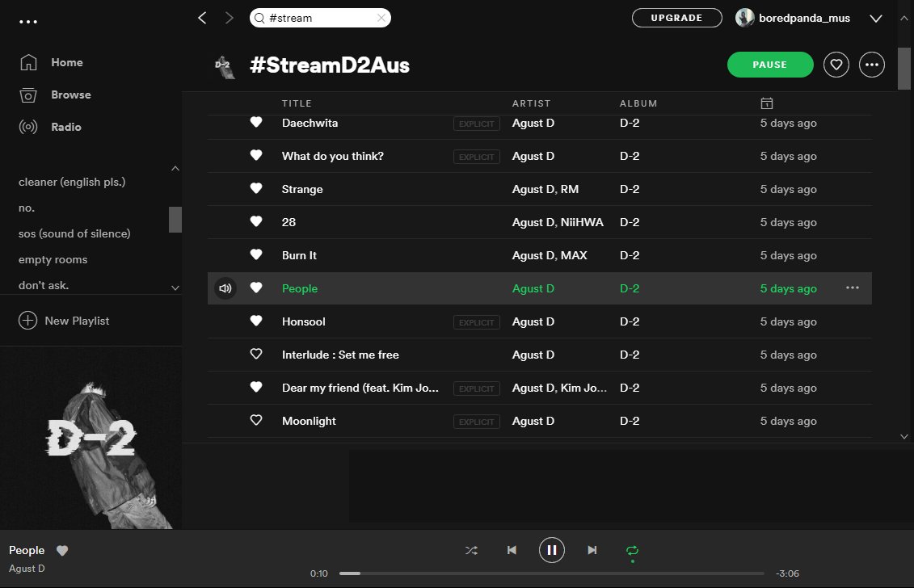
Task: Unlike the Strange track
Action: click(256, 189)
